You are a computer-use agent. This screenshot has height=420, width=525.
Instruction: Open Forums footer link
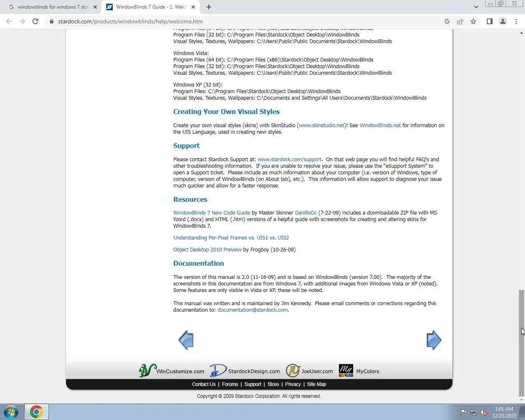[230, 384]
